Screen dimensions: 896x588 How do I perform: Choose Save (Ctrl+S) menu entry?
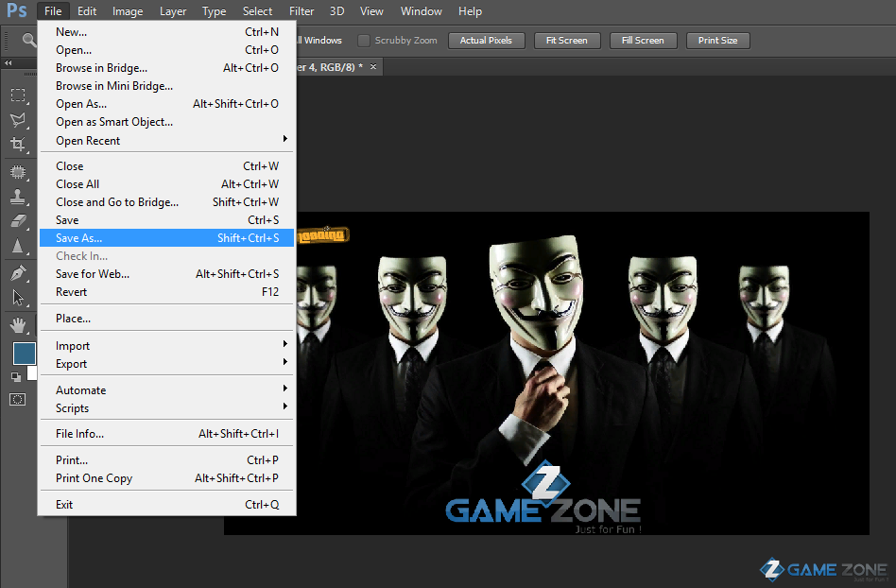(x=167, y=220)
